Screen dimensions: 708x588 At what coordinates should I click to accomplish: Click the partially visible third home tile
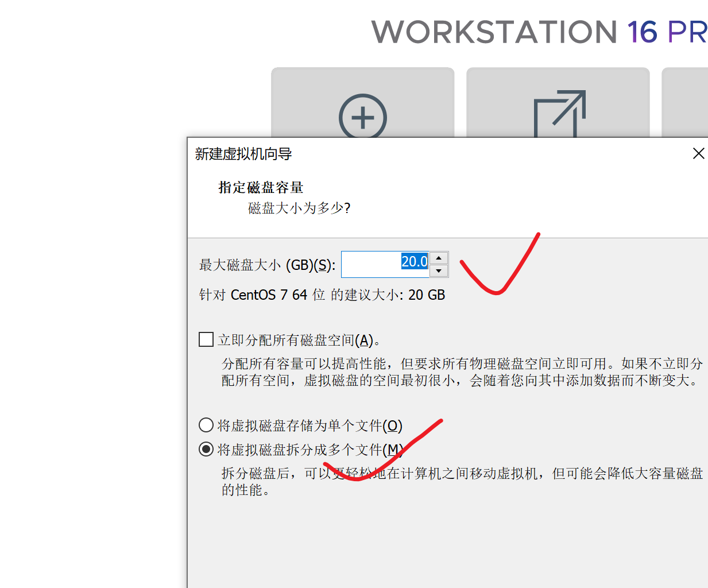[x=684, y=102]
